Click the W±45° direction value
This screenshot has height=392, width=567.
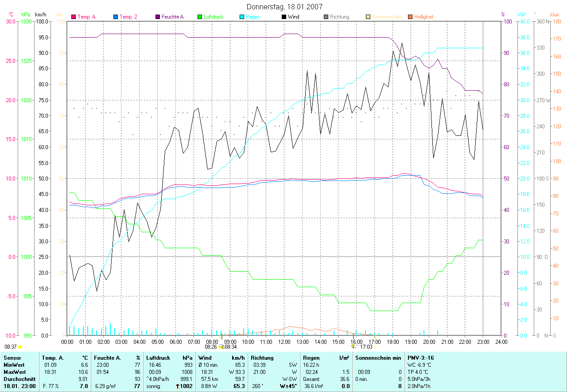point(288,386)
